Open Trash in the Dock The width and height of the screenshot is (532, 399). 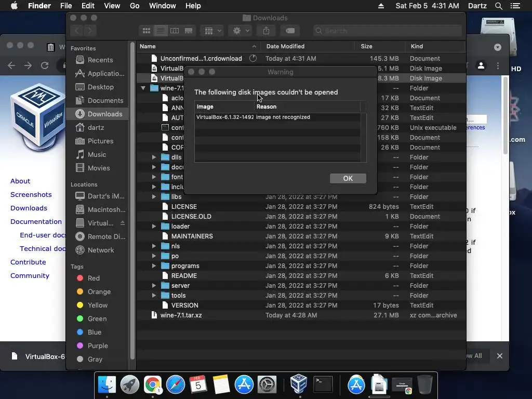(425, 385)
